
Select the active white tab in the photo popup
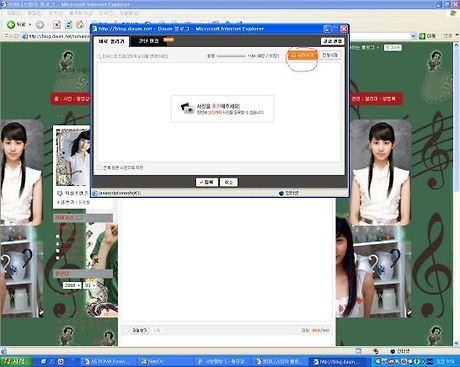tap(111, 41)
